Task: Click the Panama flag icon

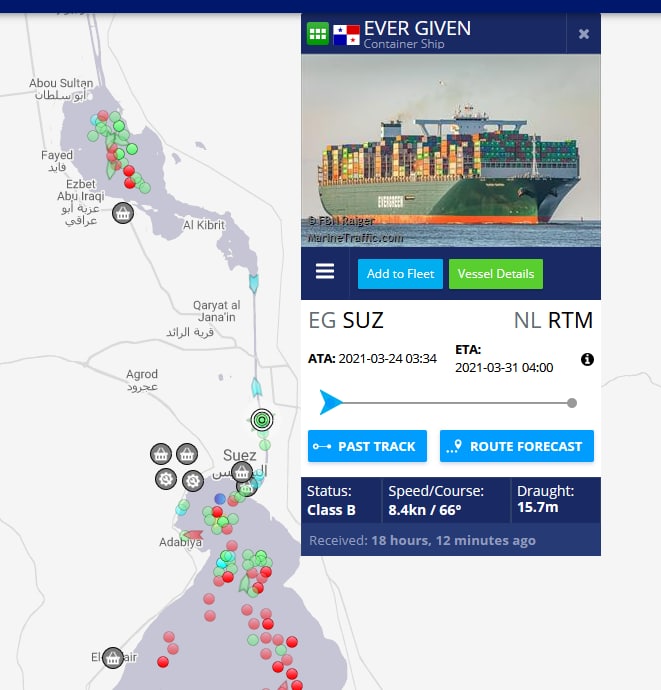Action: pyautogui.click(x=346, y=35)
